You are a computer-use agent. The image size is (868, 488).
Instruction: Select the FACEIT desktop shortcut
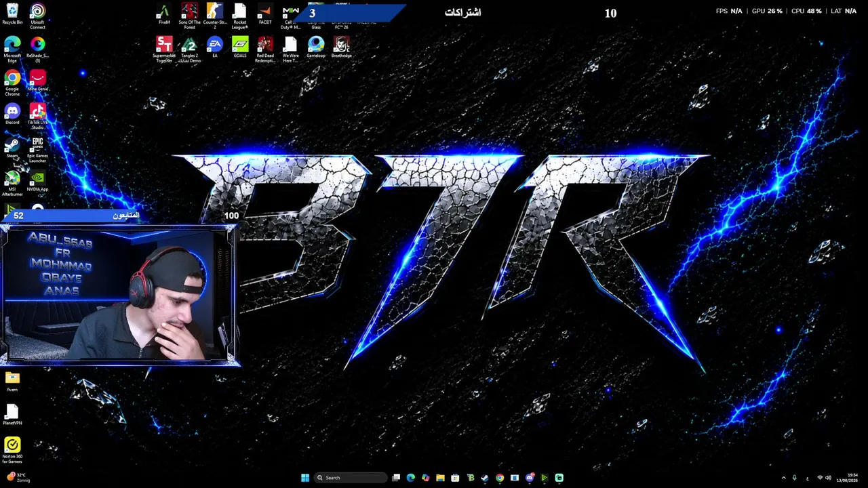pyautogui.click(x=265, y=14)
